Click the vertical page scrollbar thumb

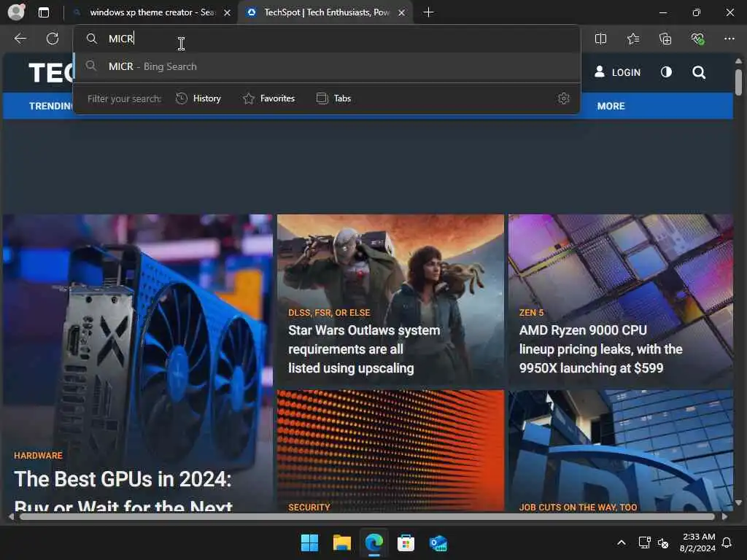[x=738, y=82]
